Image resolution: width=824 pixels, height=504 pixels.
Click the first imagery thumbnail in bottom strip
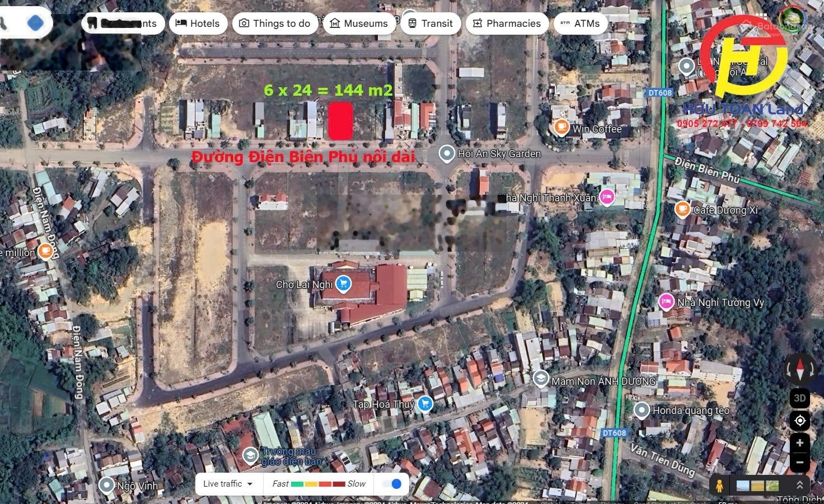[x=743, y=486]
